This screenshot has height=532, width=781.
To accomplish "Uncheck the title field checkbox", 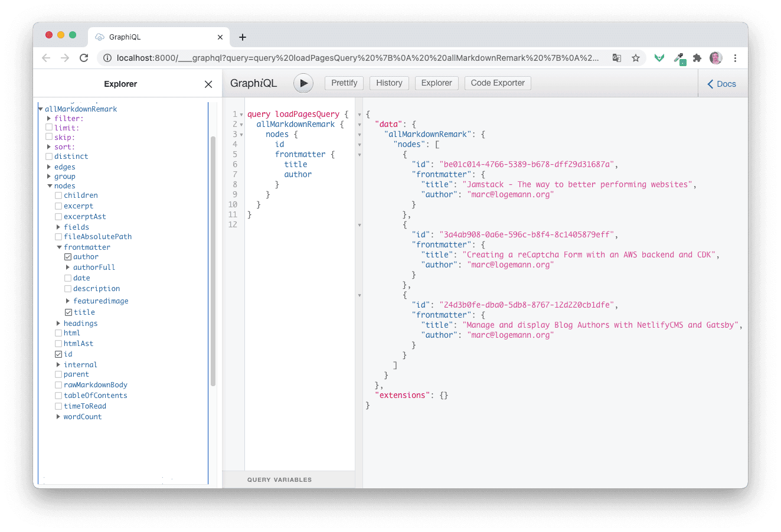I will pos(68,312).
